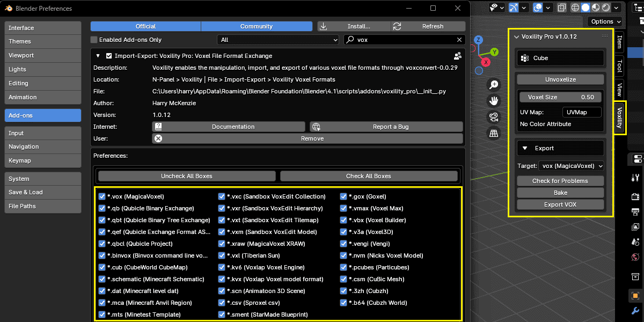Open the gizmo options dropdown arrow
This screenshot has height=322, width=644.
(x=524, y=8)
